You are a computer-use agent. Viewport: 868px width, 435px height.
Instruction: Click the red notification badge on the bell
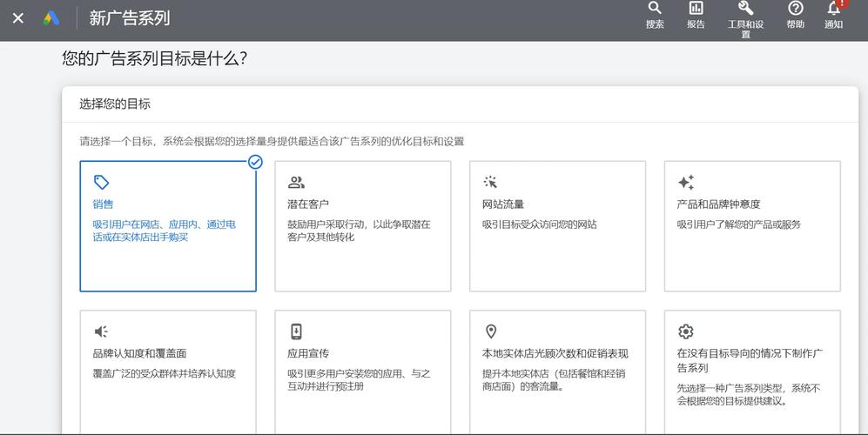[842, 3]
